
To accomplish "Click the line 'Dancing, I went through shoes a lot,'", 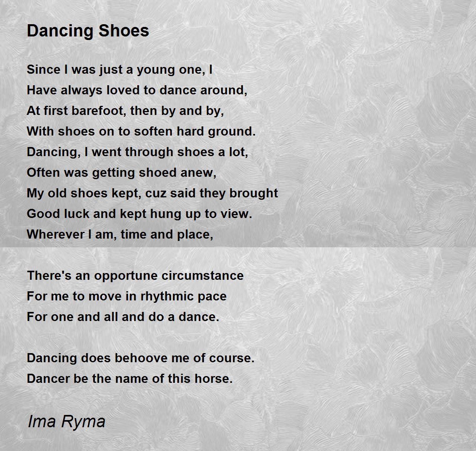I will [137, 152].
